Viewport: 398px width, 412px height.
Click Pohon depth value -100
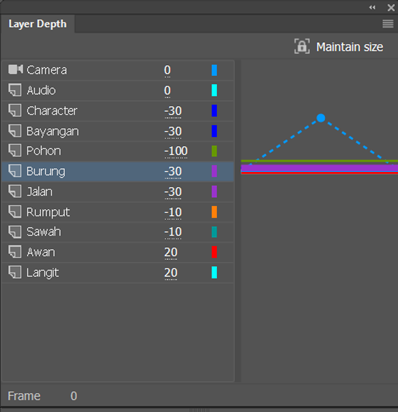(176, 151)
